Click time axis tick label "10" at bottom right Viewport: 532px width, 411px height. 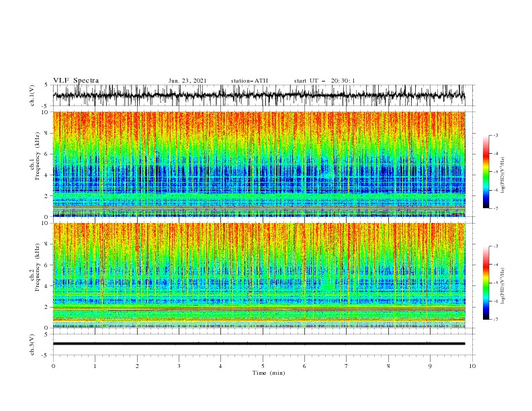pos(472,366)
